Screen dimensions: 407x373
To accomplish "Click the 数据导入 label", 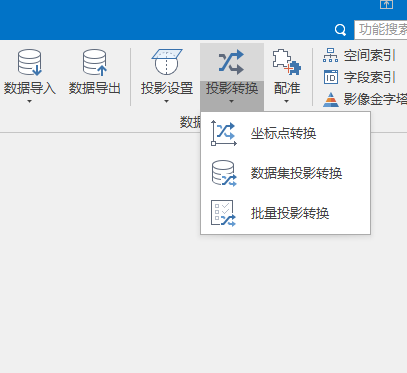I will click(x=30, y=88).
